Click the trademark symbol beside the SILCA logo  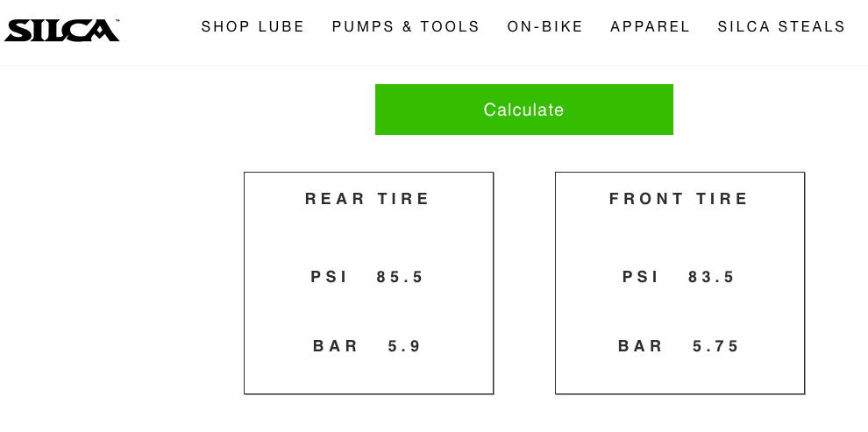117,20
